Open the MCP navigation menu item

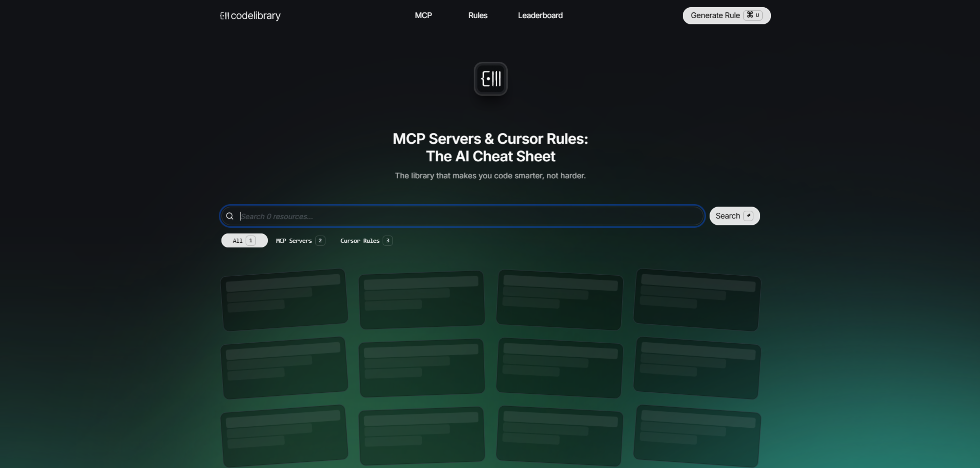[x=423, y=16]
